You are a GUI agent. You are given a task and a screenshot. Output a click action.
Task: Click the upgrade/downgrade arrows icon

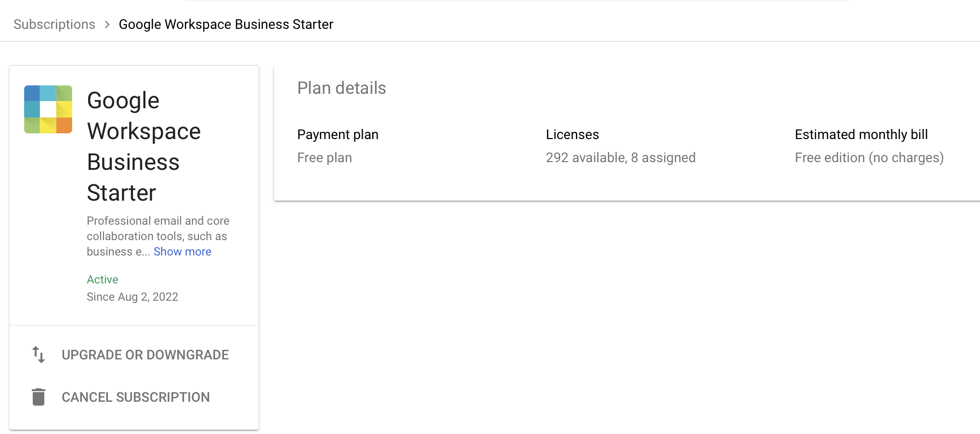39,355
